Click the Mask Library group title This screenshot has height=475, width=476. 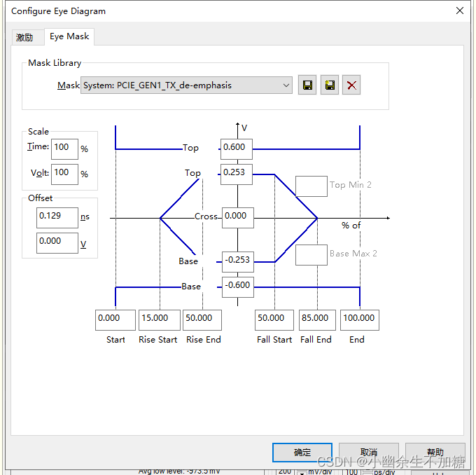coord(55,63)
